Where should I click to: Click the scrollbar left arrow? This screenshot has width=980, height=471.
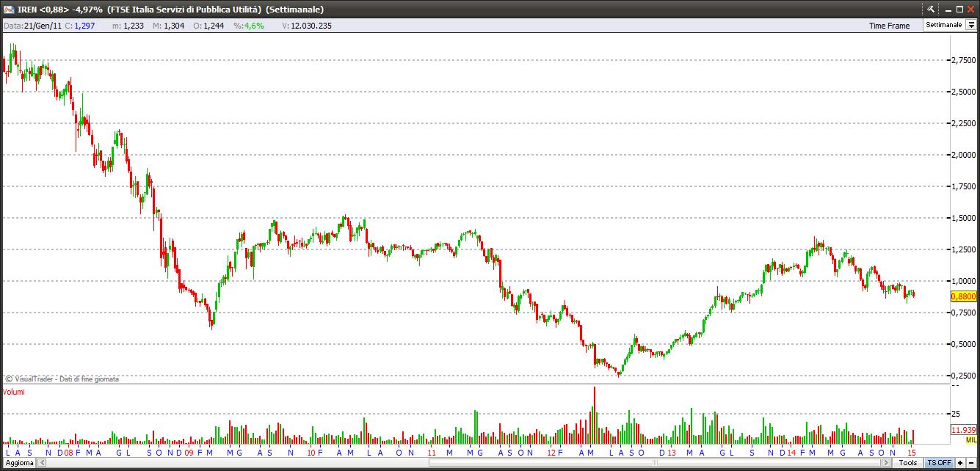pyautogui.click(x=43, y=463)
